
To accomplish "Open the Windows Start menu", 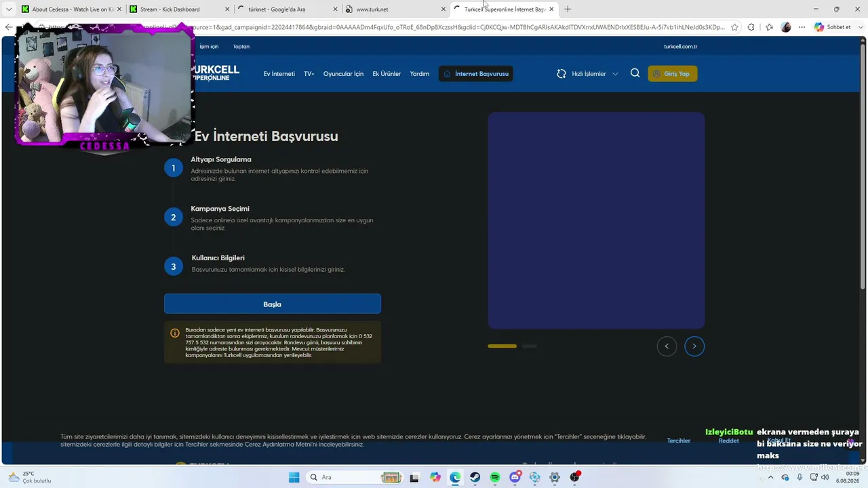I will coord(294,477).
